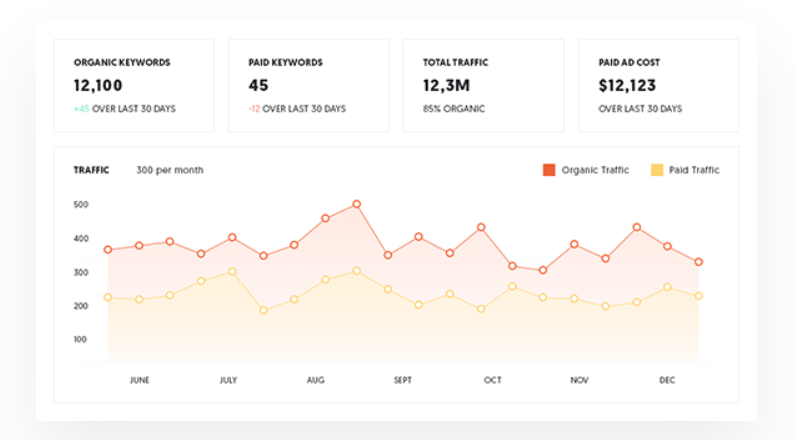Toggle the Paid Traffic legend label
This screenshot has width=795, height=440.
point(694,170)
